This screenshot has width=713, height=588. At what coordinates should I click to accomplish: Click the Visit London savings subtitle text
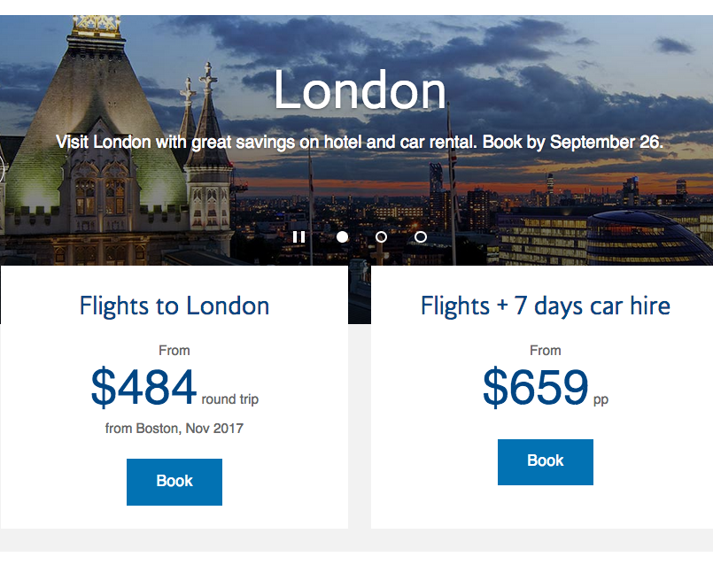point(360,142)
